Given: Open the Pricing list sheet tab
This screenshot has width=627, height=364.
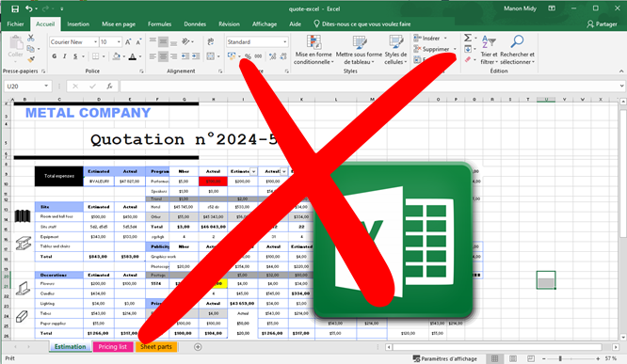Looking at the screenshot, I should (x=112, y=347).
